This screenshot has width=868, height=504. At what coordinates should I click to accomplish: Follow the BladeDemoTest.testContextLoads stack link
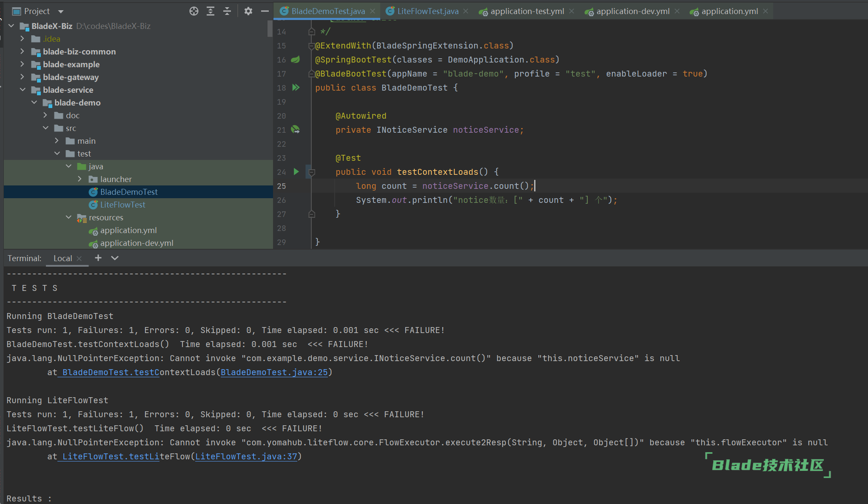[x=108, y=372]
